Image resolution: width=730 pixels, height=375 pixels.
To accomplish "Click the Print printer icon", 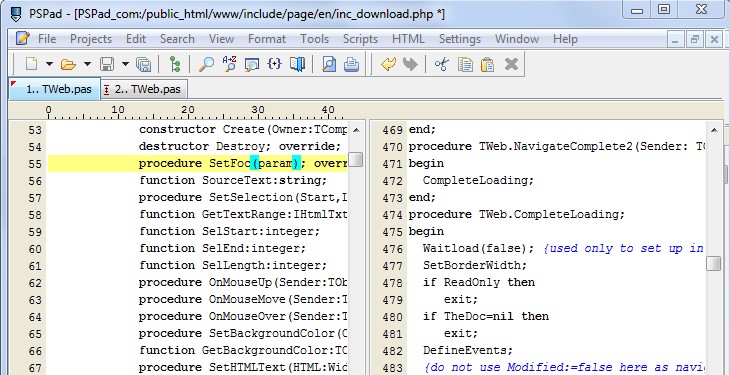I will [x=351, y=64].
